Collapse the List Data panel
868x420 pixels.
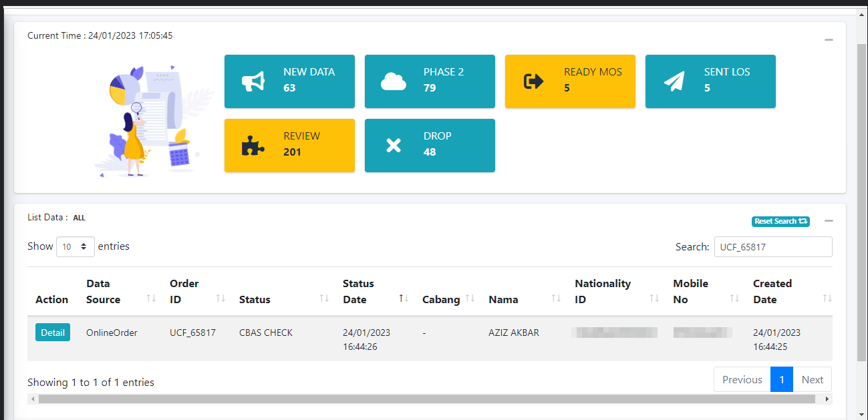(829, 221)
